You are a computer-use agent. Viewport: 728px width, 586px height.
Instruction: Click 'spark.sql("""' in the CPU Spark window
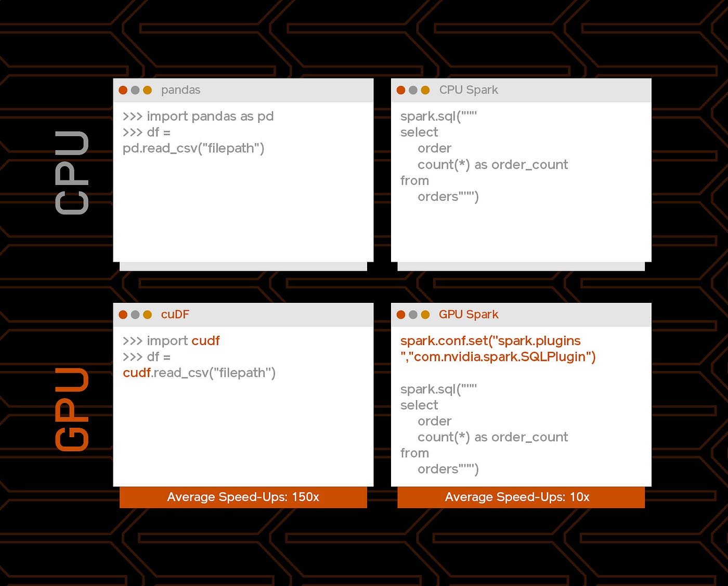pyautogui.click(x=438, y=117)
